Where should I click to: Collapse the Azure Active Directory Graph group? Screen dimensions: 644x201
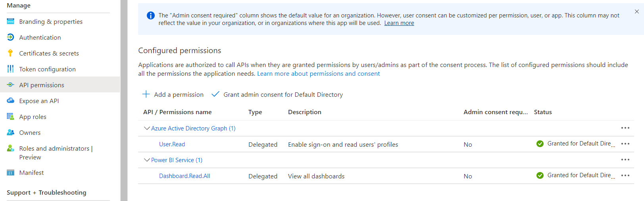click(147, 128)
